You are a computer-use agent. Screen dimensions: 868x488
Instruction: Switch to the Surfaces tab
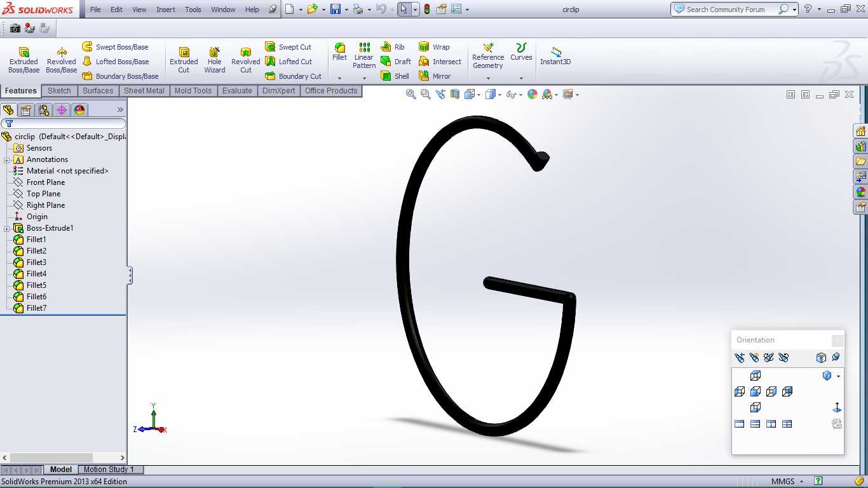tap(98, 91)
